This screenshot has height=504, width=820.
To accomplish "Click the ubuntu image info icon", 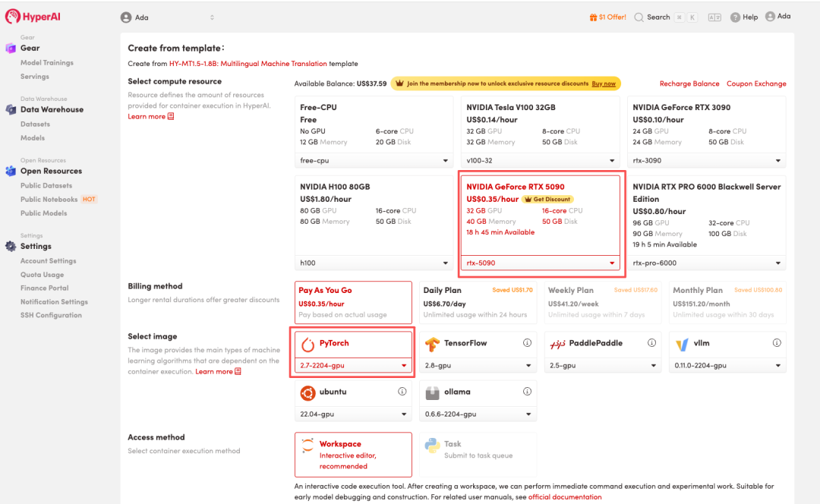I will coord(402,392).
